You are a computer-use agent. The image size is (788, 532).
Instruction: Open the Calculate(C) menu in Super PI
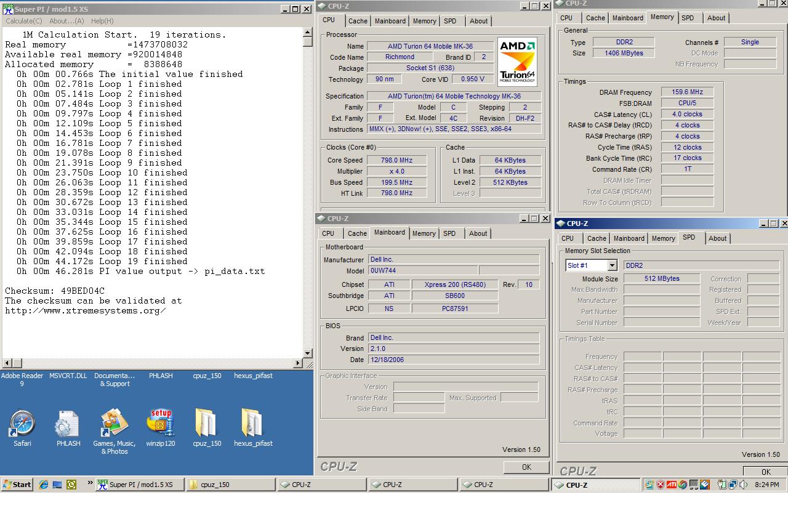tap(24, 21)
